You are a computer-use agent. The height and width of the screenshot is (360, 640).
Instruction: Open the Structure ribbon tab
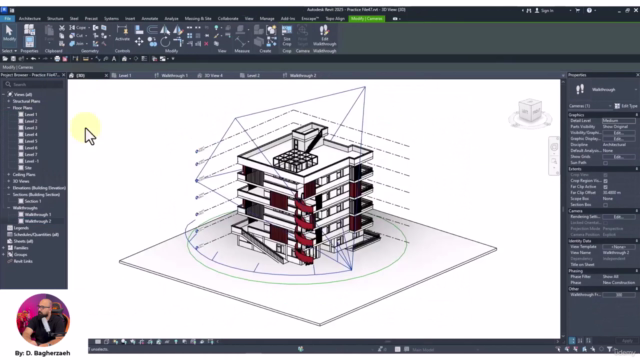[x=55, y=19]
